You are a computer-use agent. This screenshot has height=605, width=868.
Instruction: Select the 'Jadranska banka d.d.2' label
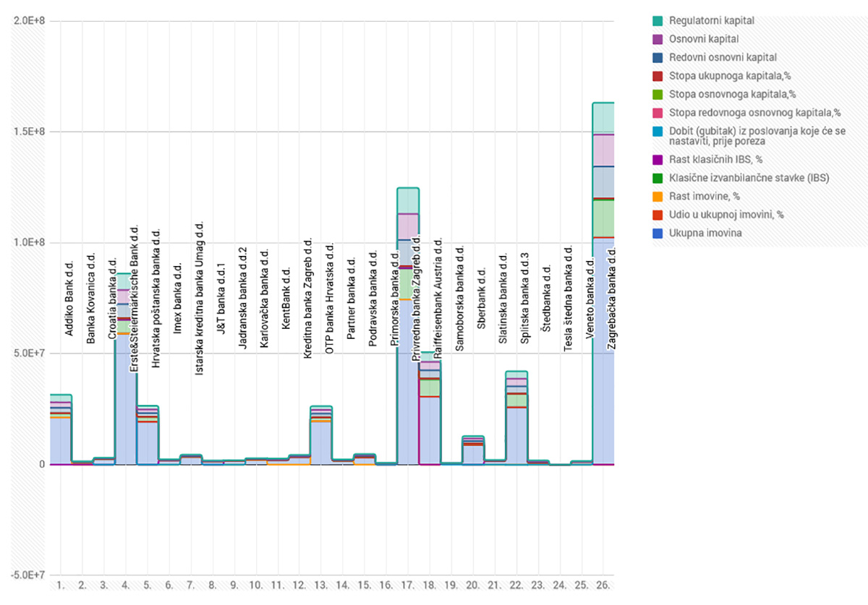click(x=242, y=299)
